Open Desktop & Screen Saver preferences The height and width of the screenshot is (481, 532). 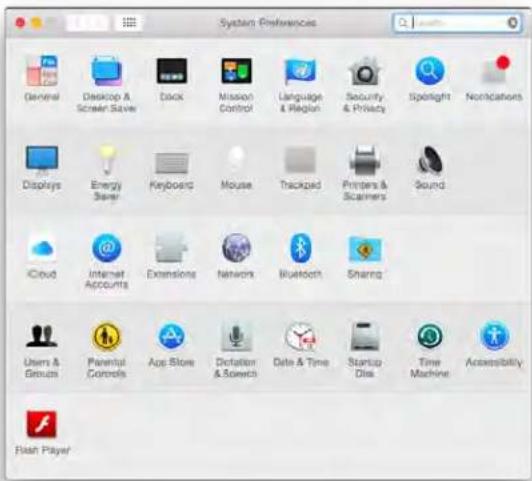[x=107, y=72]
